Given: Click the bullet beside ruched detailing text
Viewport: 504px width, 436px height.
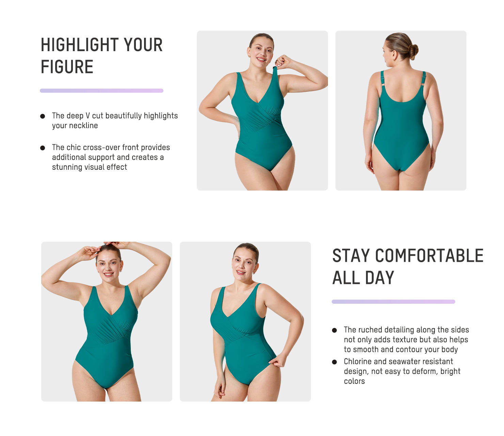Looking at the screenshot, I should point(334,330).
